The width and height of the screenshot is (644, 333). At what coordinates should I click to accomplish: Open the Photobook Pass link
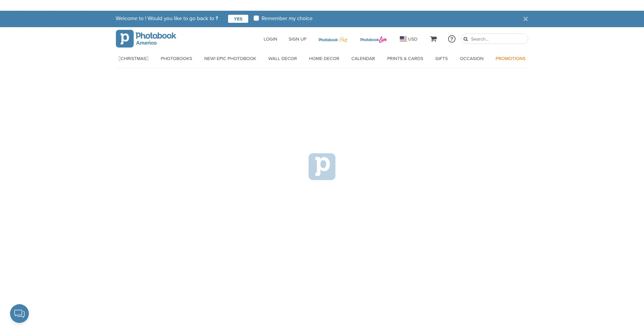click(x=333, y=40)
